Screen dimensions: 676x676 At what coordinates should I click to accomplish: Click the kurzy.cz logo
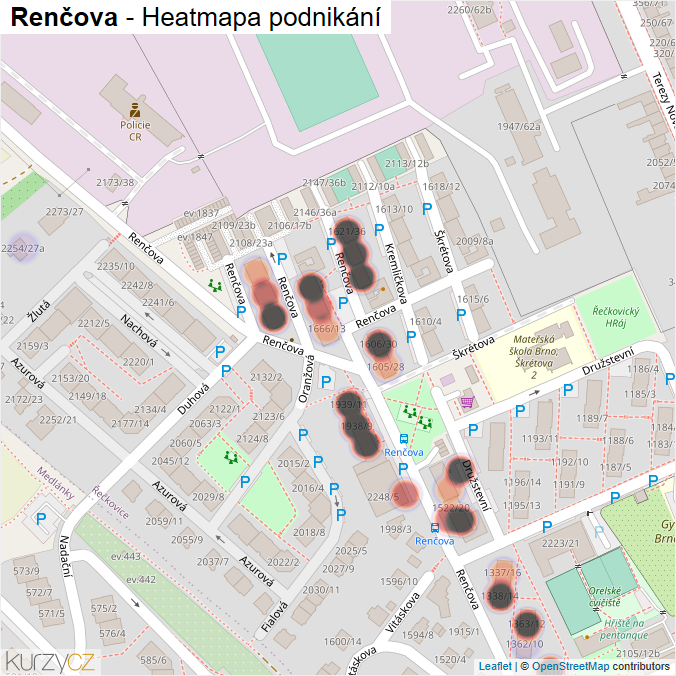point(50,662)
